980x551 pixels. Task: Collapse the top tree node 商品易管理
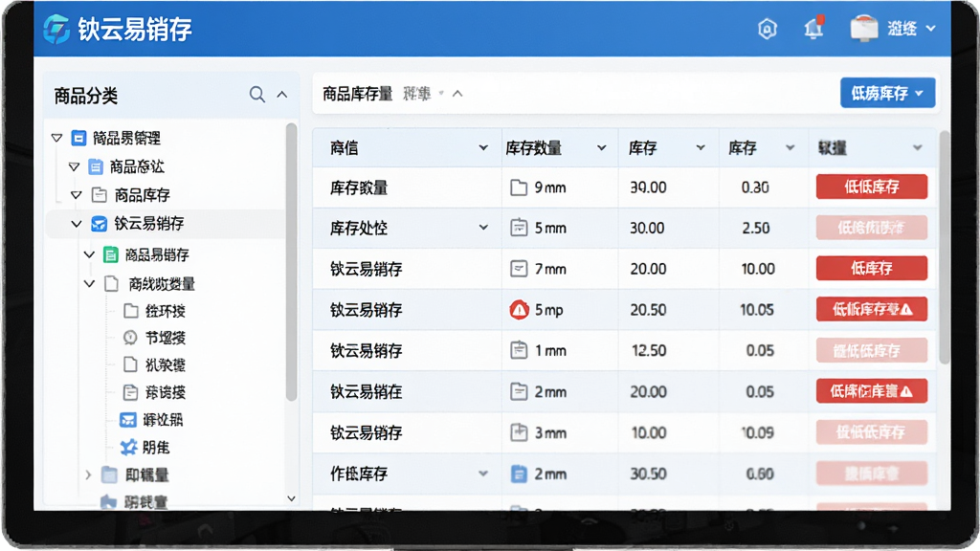pos(56,138)
